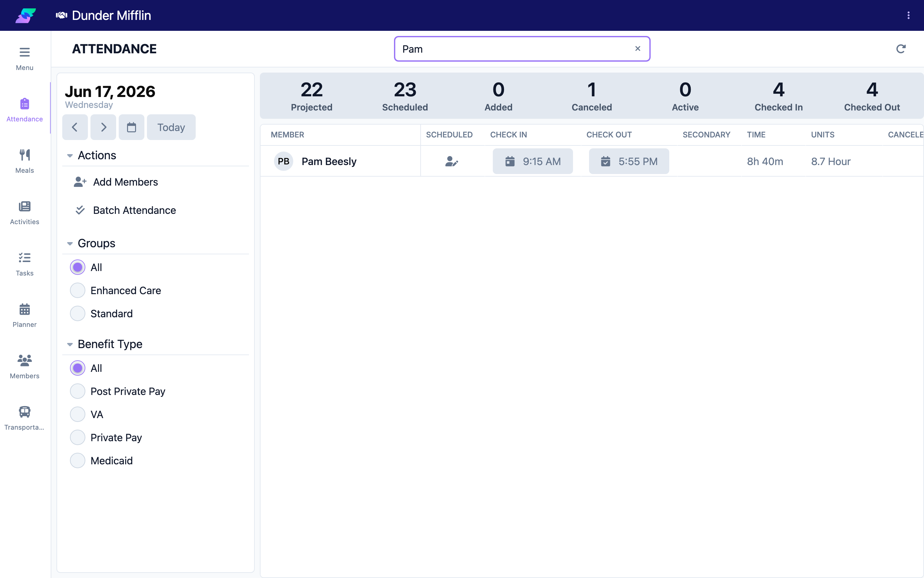Image resolution: width=924 pixels, height=578 pixels.
Task: Go to Meals in the sidebar
Action: tap(24, 161)
